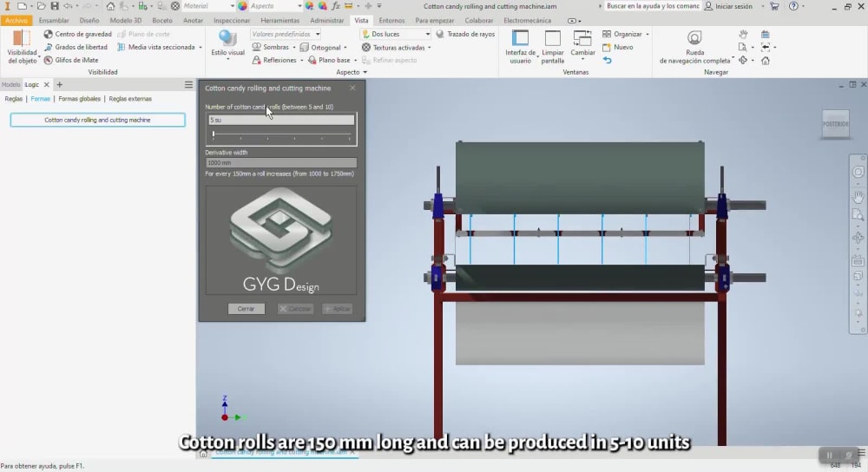868x472 pixels.
Task: Toggle Plano base ground plane
Action: [x=329, y=60]
